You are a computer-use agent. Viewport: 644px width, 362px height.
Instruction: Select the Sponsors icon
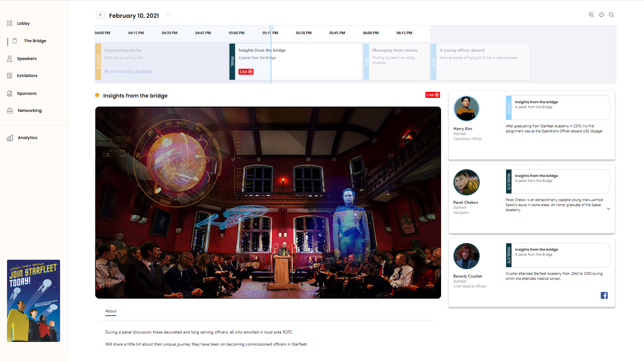tap(9, 93)
